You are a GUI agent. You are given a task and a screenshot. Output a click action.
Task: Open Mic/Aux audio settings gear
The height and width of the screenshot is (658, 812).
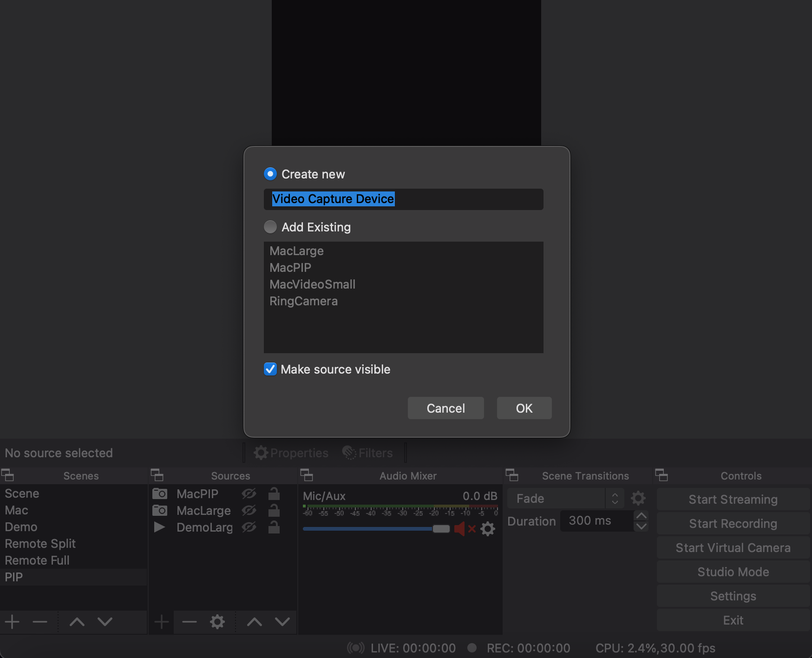(488, 529)
